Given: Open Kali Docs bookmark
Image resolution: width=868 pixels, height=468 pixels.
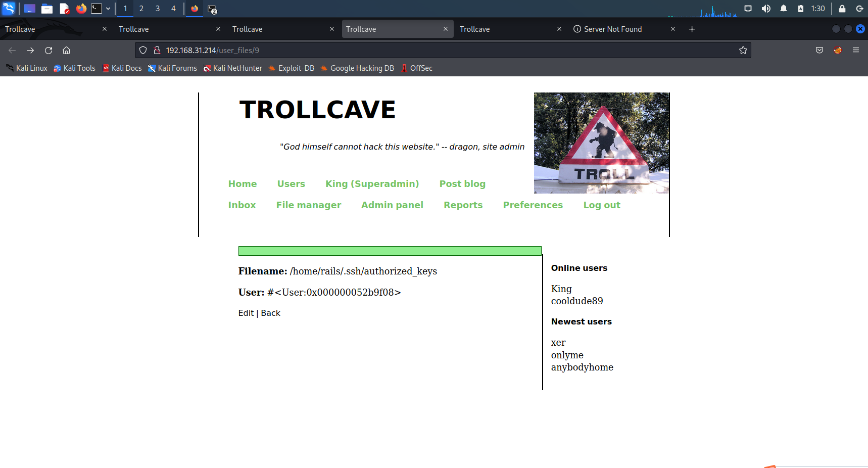Looking at the screenshot, I should [x=122, y=68].
